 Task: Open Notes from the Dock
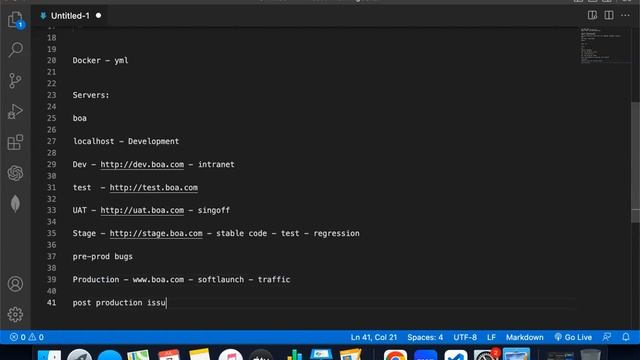tap(200, 354)
